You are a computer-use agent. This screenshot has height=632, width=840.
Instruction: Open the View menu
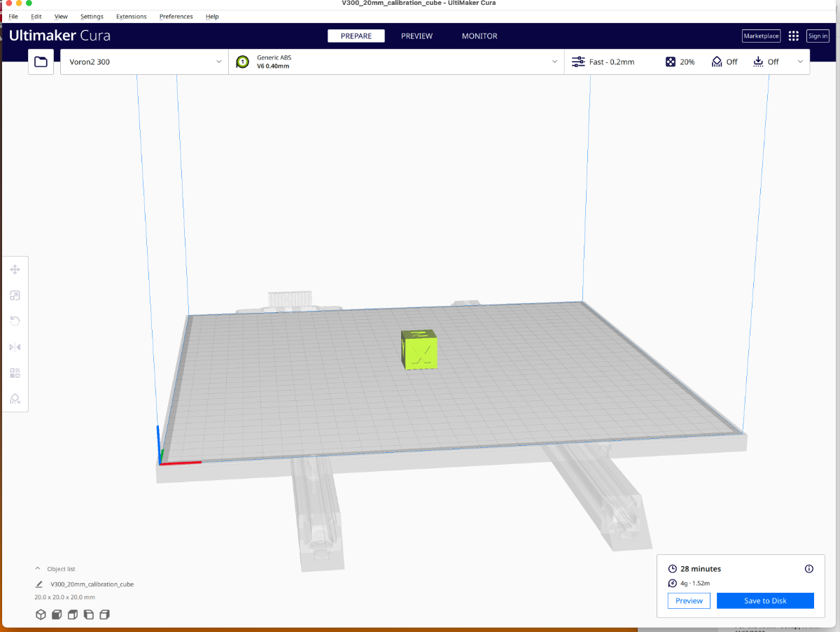[61, 16]
